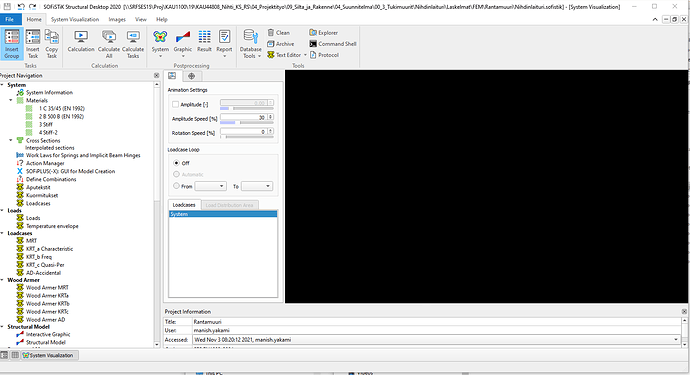Viewport: 690px width, 375px height.
Task: Open the Calculation tool in the ribbon
Action: 81,41
